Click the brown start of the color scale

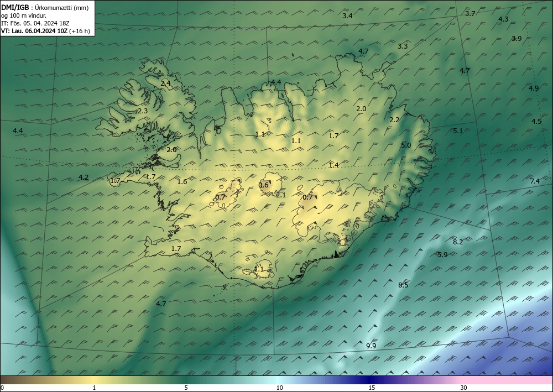tap(14, 380)
